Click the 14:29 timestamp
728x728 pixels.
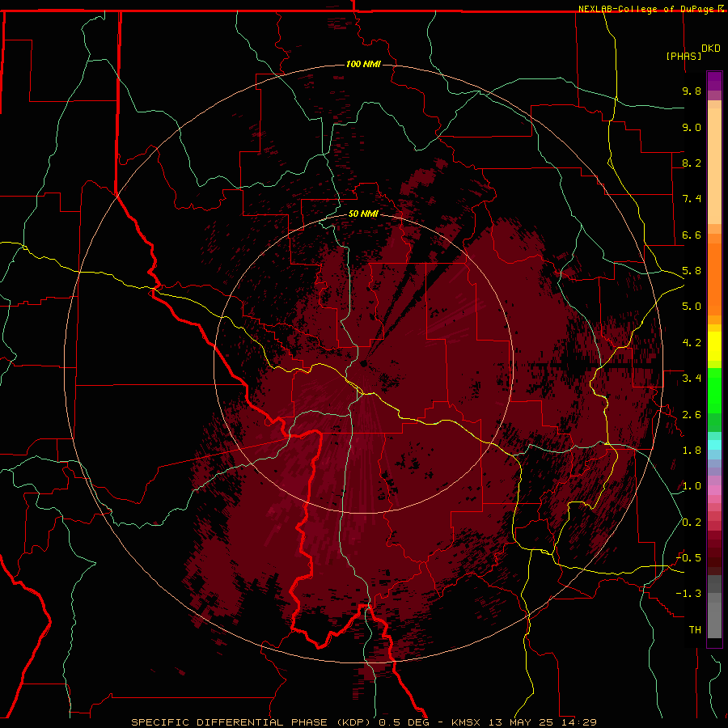tap(578, 722)
